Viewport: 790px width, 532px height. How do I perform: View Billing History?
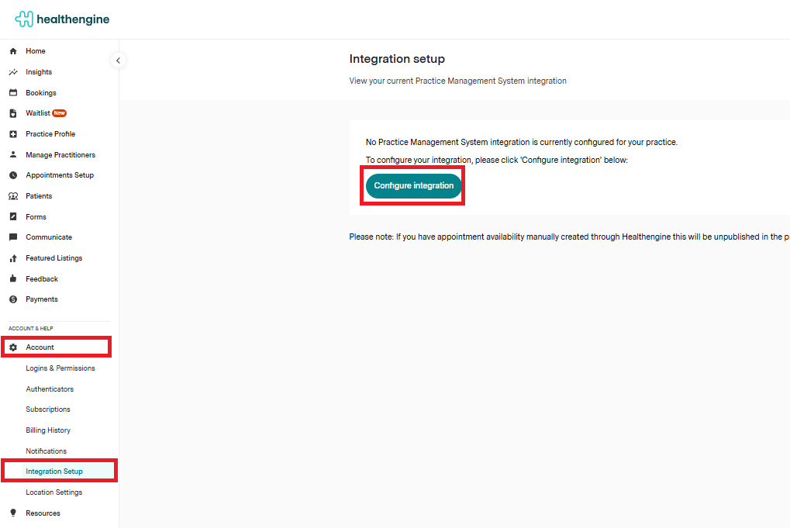(x=48, y=430)
